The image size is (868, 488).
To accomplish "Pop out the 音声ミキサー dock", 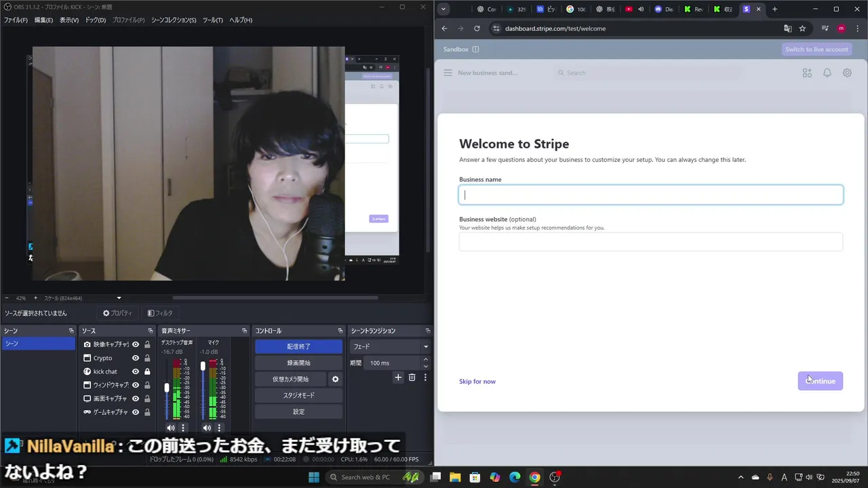I will pos(244,331).
